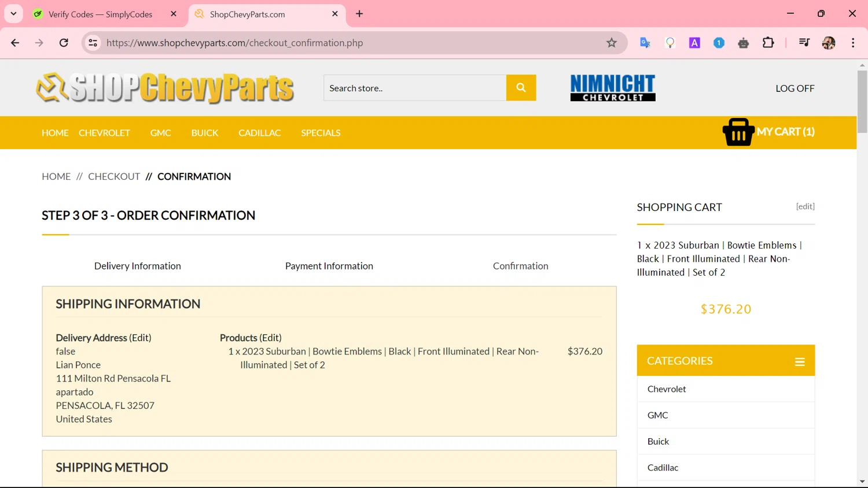This screenshot has height=488, width=868.
Task: Select the Confirmation step
Action: (521, 266)
